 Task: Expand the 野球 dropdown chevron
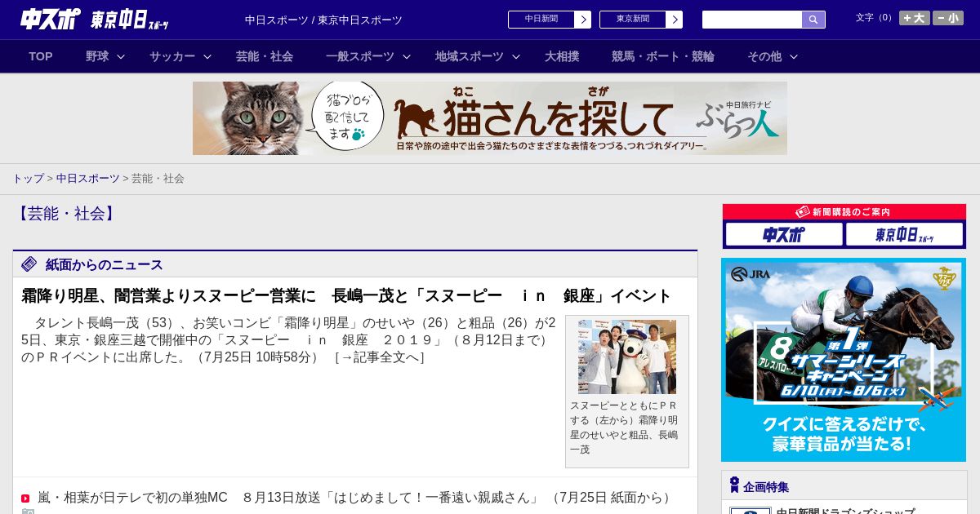click(x=121, y=57)
